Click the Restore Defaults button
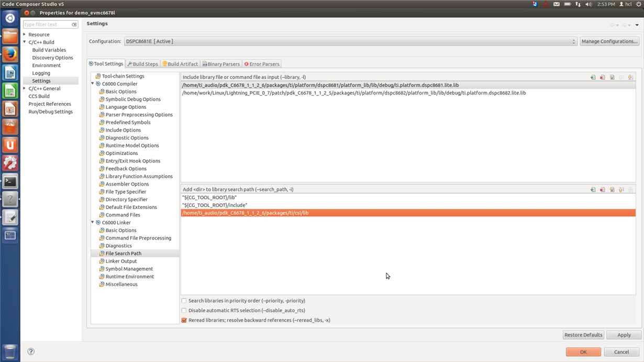Screen dimensions: 644x362 click(x=583, y=335)
